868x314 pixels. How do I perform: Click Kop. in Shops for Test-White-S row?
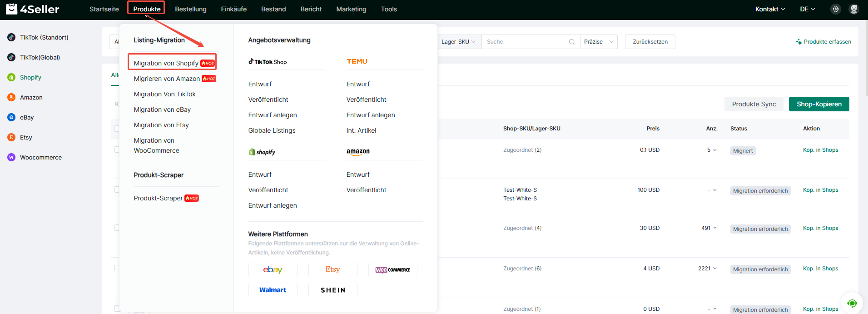click(x=820, y=190)
